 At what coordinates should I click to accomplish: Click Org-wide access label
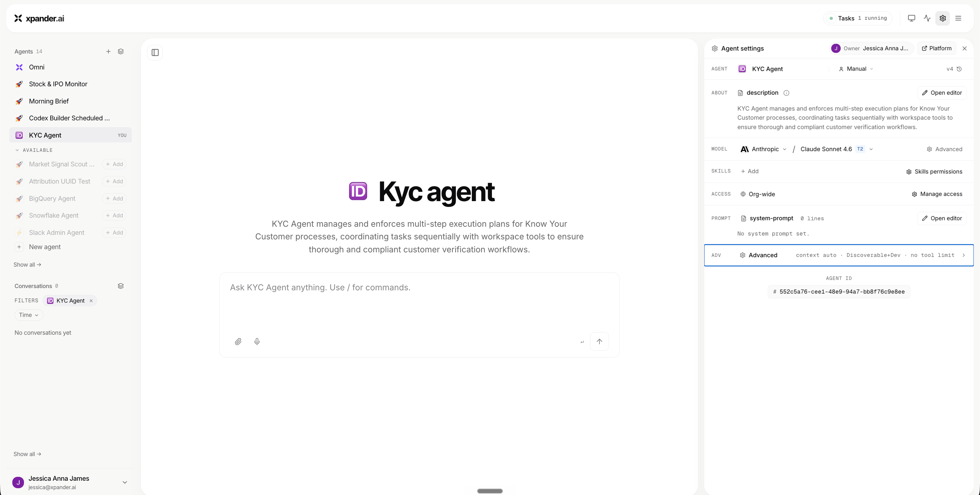point(757,194)
